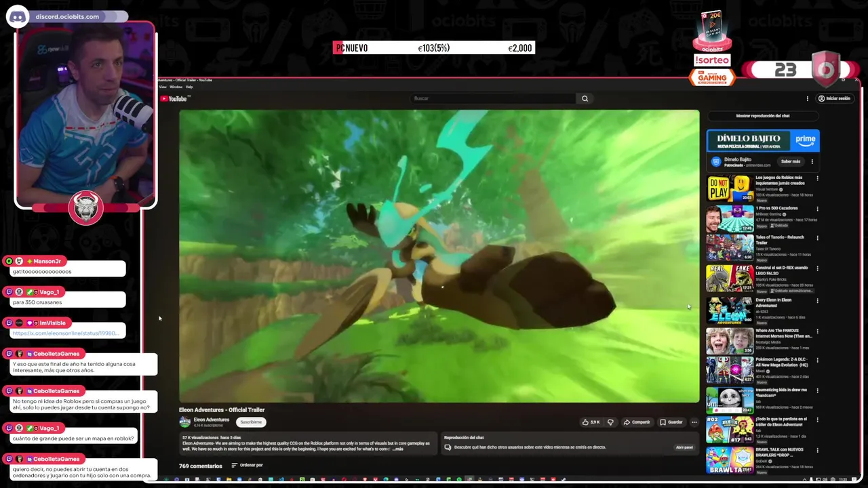Screen dimensions: 868x488
Task: Open options for Los juegos de Roblox video
Action: pos(817,178)
